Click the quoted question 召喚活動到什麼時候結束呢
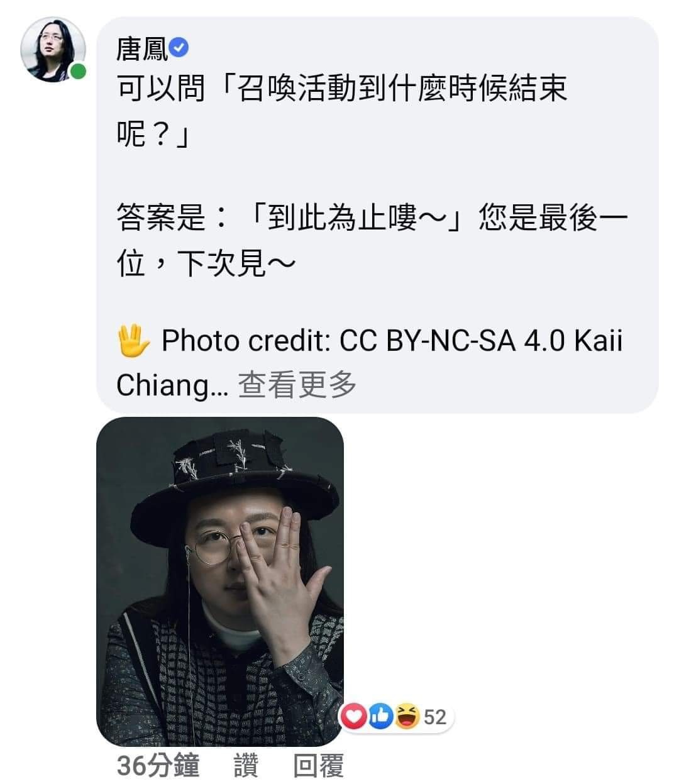This screenshot has width=679, height=784. (342, 111)
